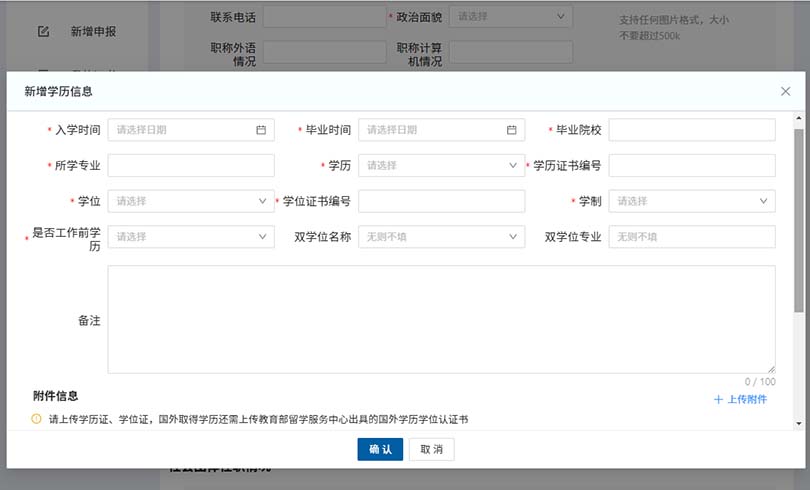Click the plus icon for 上传附件
Screen dimensions: 810x490
click(718, 400)
